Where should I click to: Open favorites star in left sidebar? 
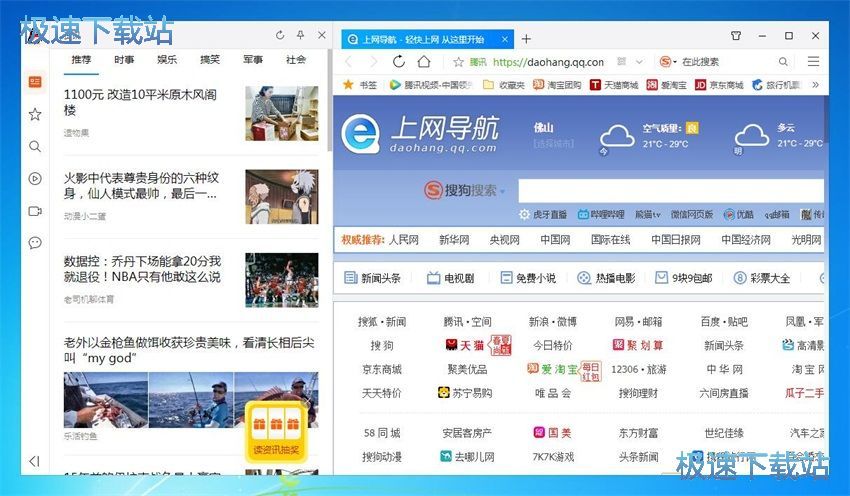tap(35, 114)
